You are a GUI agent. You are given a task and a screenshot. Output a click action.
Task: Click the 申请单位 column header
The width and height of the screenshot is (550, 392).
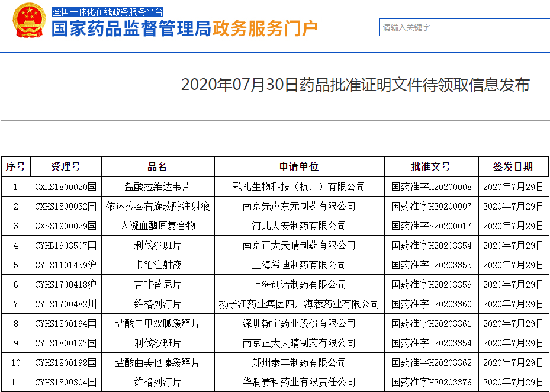(x=299, y=166)
